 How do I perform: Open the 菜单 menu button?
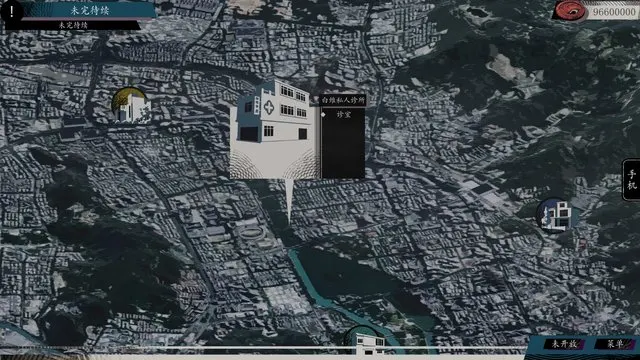pyautogui.click(x=615, y=344)
